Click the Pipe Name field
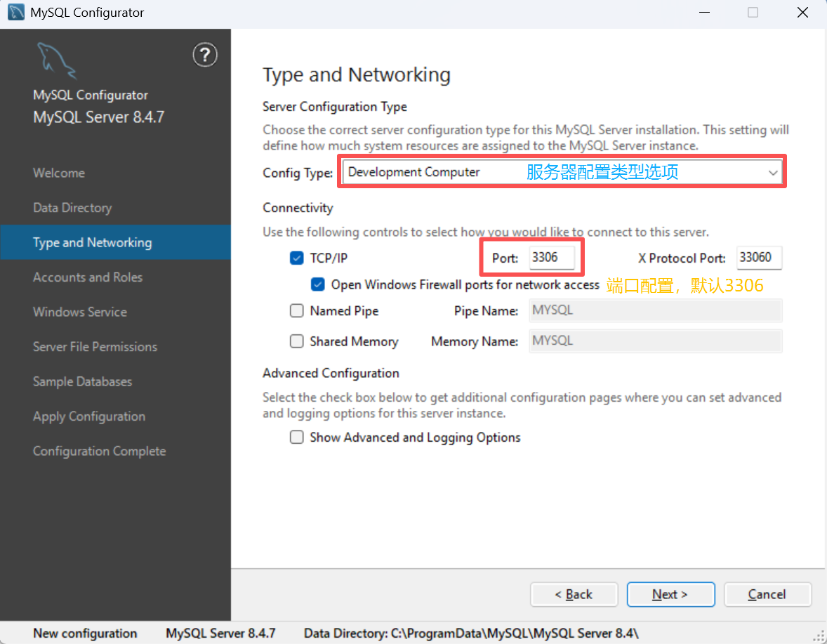Viewport: 827px width, 644px height. point(656,310)
